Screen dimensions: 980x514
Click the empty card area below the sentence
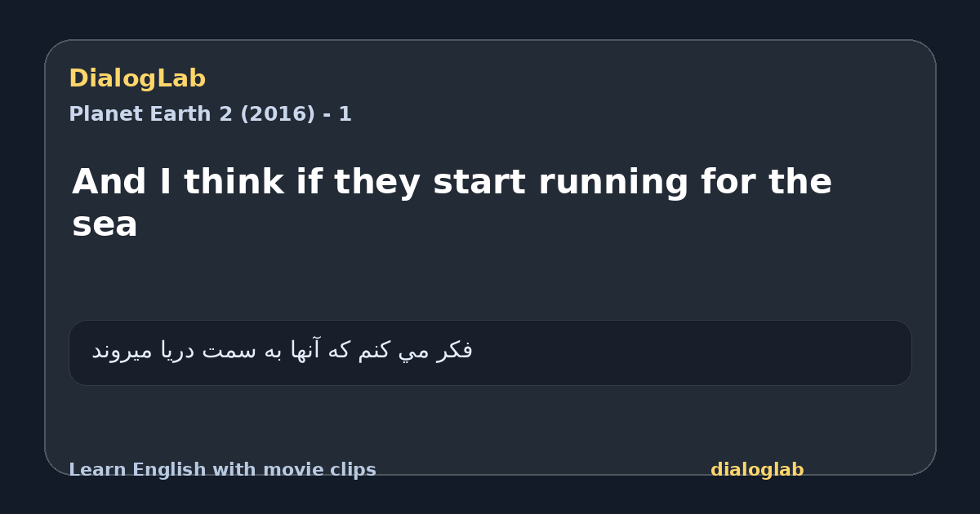point(490,281)
